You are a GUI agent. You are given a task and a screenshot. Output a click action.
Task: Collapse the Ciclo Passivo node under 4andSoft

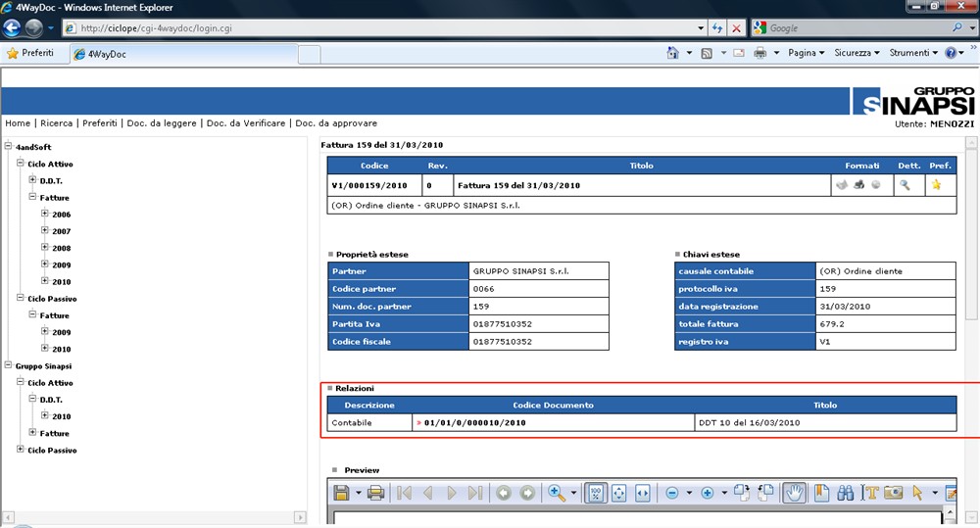tap(20, 298)
